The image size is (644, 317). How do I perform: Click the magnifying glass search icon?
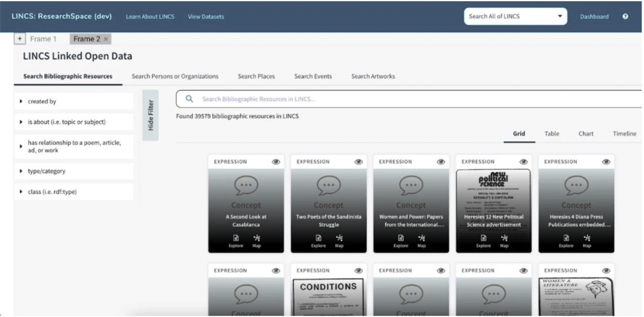(189, 99)
